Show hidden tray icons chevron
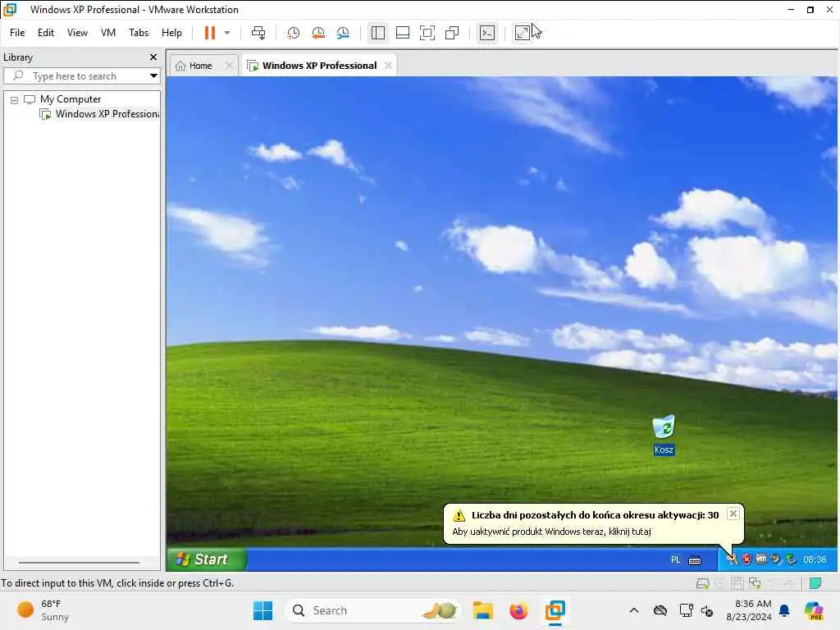The height and width of the screenshot is (630, 840). 634,610
